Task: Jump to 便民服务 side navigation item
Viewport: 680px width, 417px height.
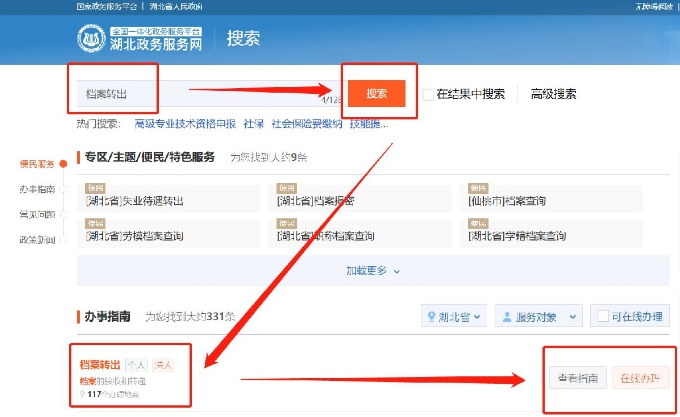Action: (37, 164)
